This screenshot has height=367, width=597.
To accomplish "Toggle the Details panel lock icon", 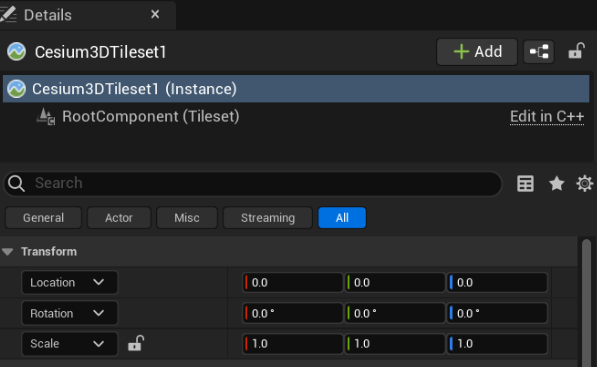I will tap(576, 51).
